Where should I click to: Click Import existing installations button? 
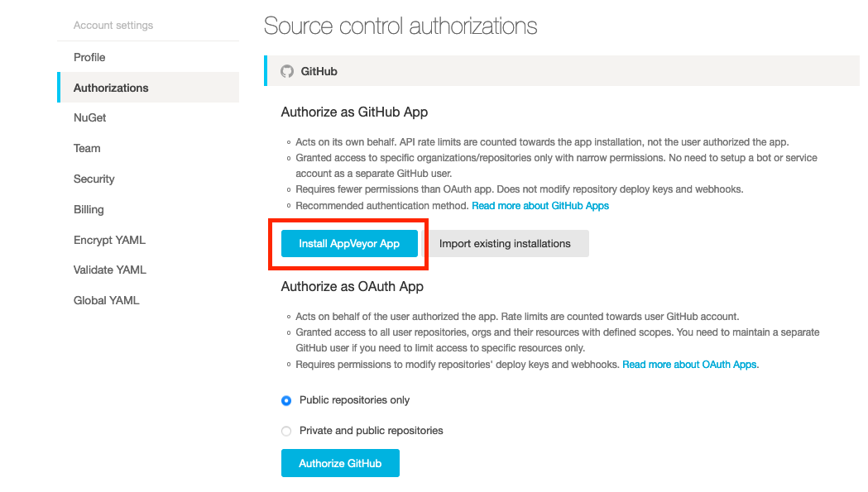point(505,244)
